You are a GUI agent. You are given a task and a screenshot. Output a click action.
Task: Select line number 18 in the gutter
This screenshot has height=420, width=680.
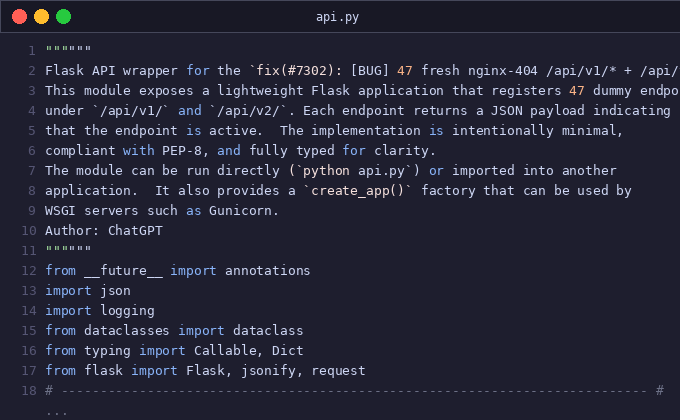coord(29,390)
